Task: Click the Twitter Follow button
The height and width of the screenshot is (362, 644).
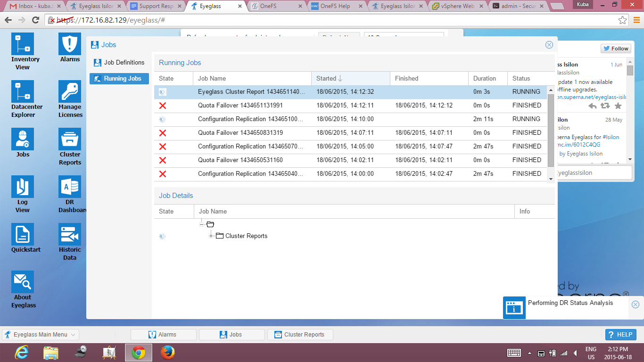Action: click(x=616, y=49)
